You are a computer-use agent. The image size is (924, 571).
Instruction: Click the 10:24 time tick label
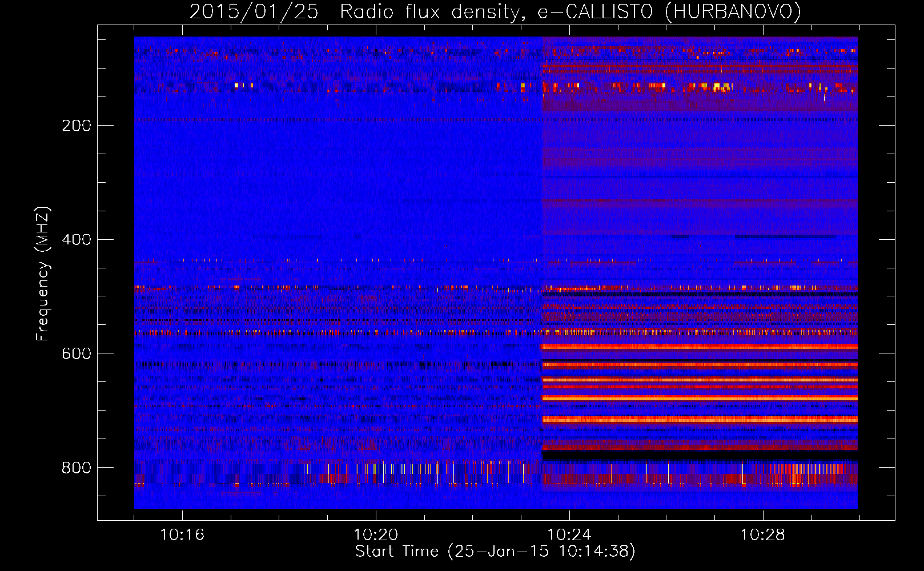pyautogui.click(x=569, y=535)
